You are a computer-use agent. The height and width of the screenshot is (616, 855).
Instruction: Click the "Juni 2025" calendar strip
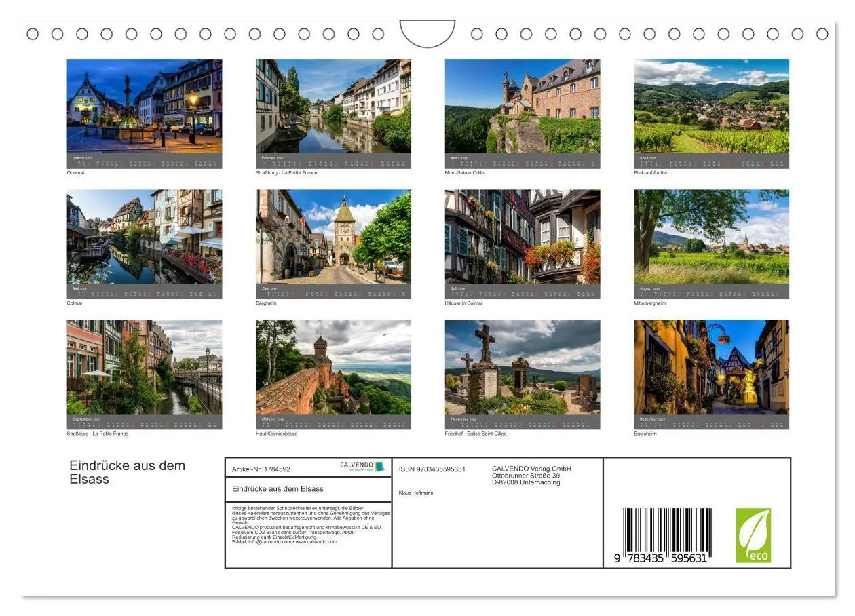tap(333, 292)
